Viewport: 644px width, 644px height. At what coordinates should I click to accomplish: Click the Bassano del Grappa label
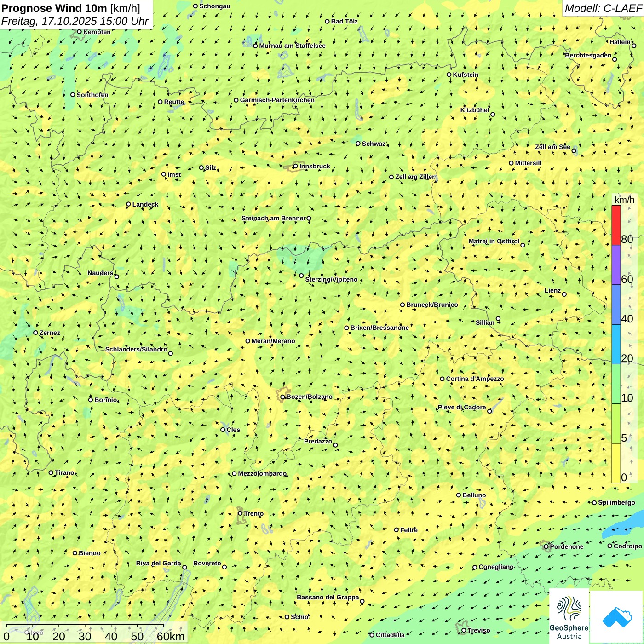click(328, 597)
